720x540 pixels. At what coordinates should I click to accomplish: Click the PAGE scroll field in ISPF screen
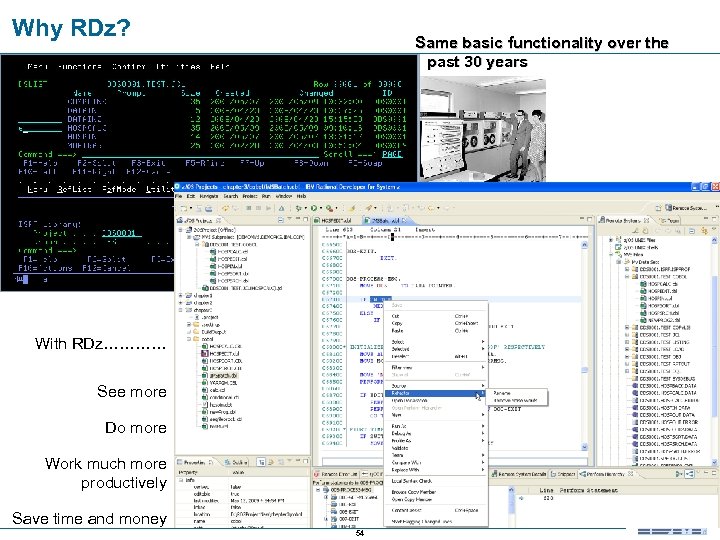tap(392, 154)
